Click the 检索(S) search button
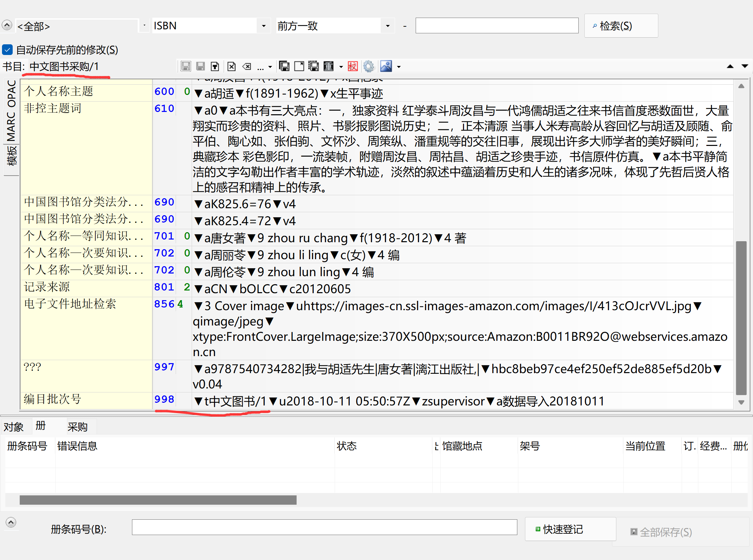This screenshot has height=560, width=753. [621, 26]
